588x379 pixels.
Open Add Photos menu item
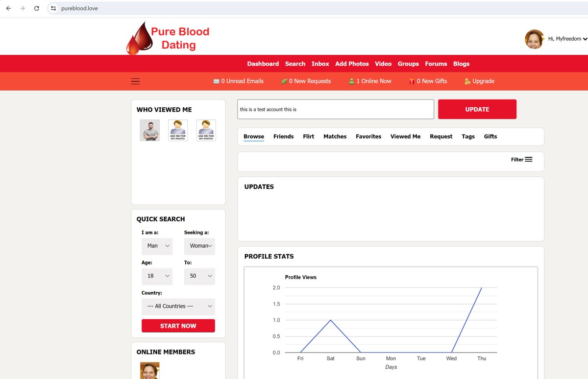click(352, 64)
